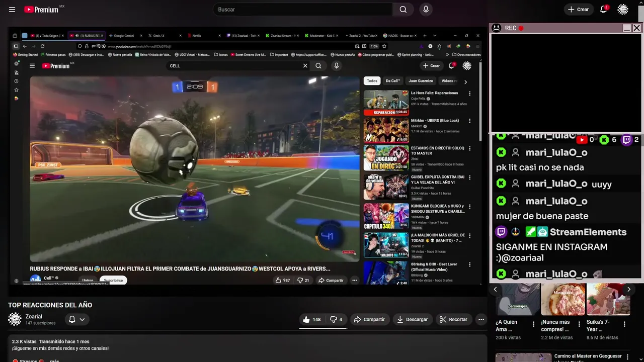Image resolution: width=644 pixels, height=362 pixels.
Task: Click the Twitch viewer count icon in the overlay
Action: (x=627, y=140)
